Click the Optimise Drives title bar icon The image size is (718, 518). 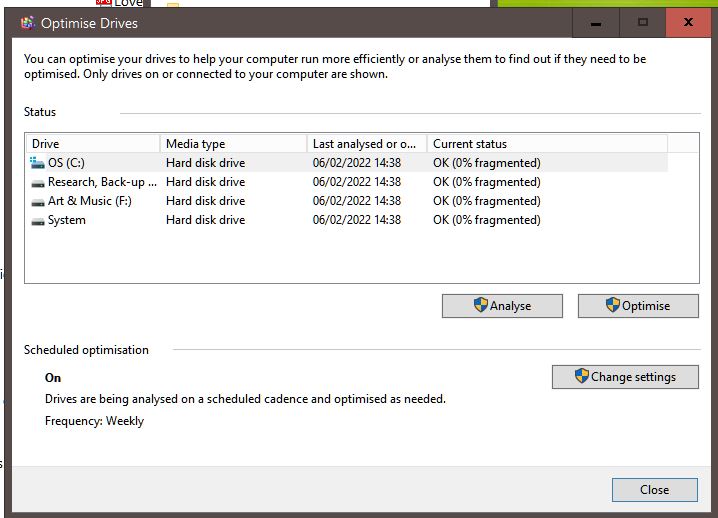[27, 22]
